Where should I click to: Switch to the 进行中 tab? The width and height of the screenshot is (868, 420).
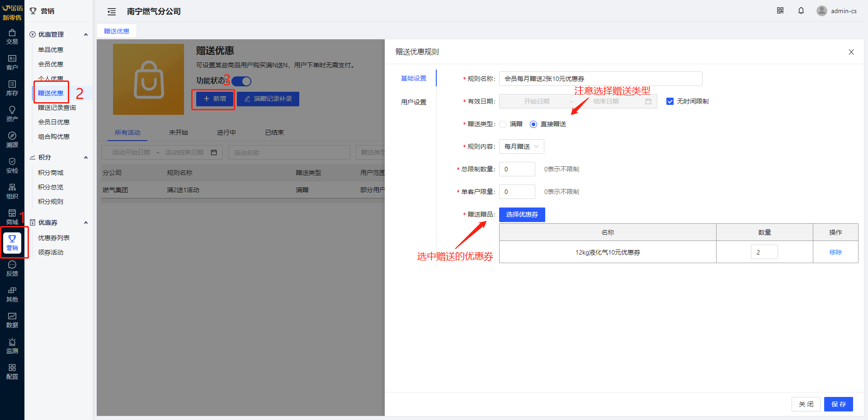(226, 132)
